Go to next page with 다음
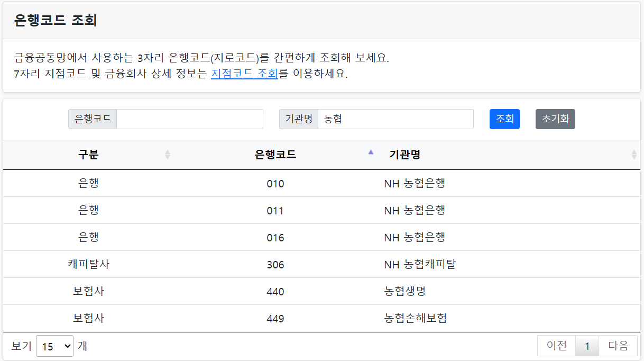The image size is (644, 361). point(618,346)
